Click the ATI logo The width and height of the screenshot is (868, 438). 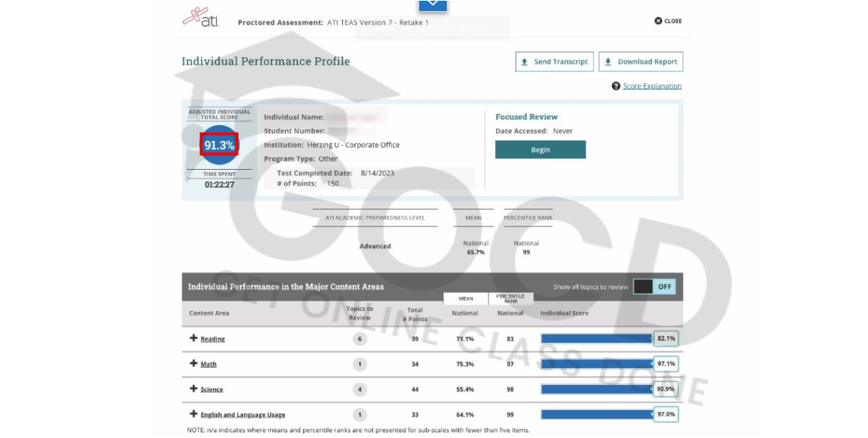tap(200, 17)
